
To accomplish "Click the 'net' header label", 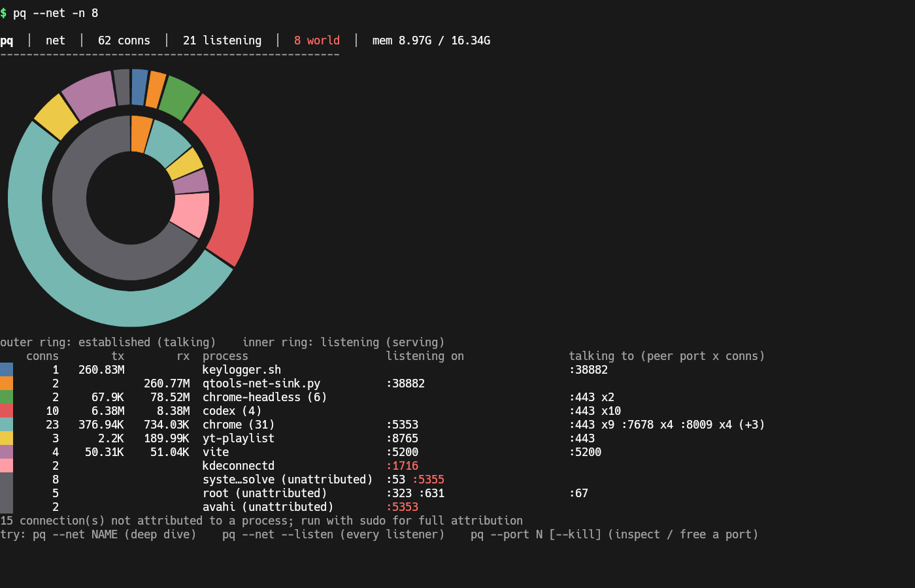I will click(x=56, y=41).
